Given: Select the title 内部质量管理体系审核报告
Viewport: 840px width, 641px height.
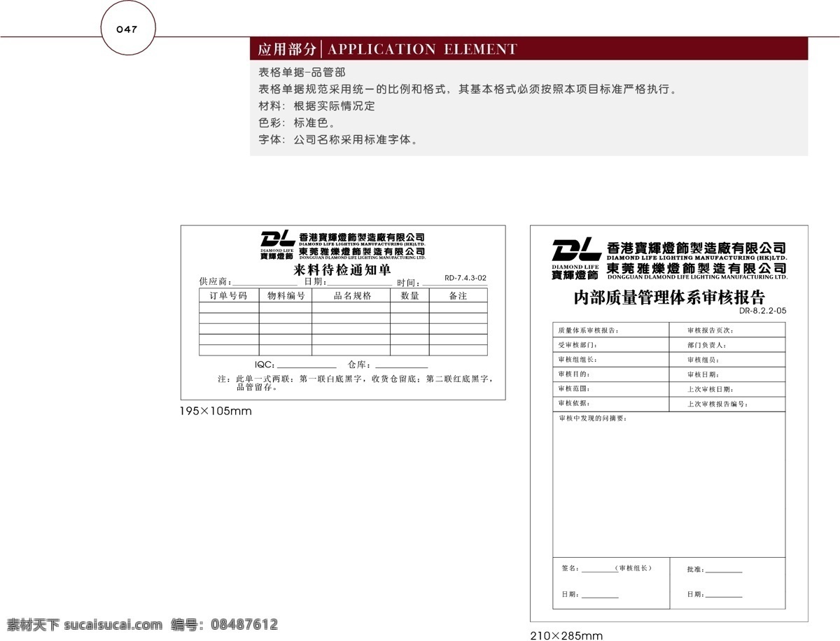Looking at the screenshot, I should [x=669, y=297].
